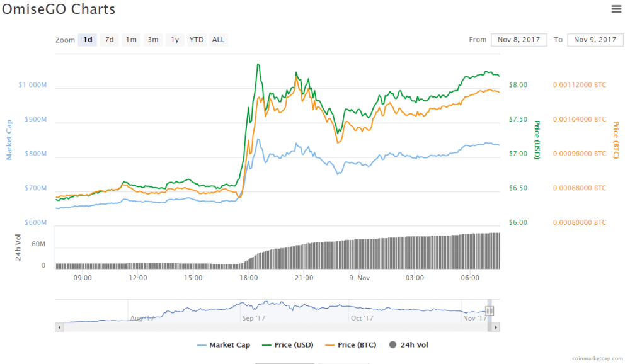This screenshot has height=364, width=630.
Task: Click the $6.00 price axis label
Action: [518, 222]
